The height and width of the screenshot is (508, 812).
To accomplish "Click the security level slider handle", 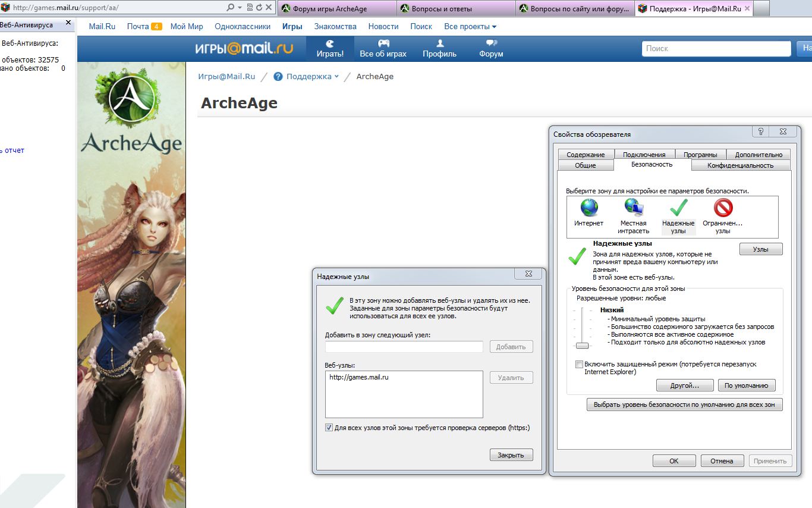I will [582, 346].
